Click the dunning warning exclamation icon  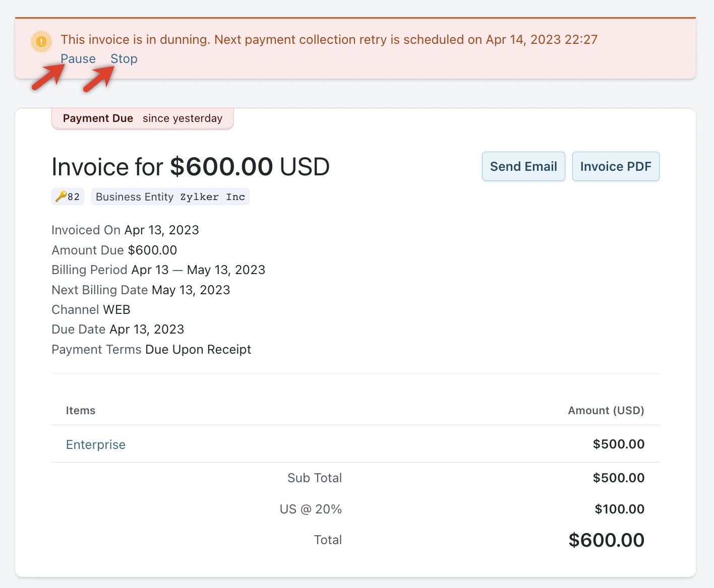[41, 41]
